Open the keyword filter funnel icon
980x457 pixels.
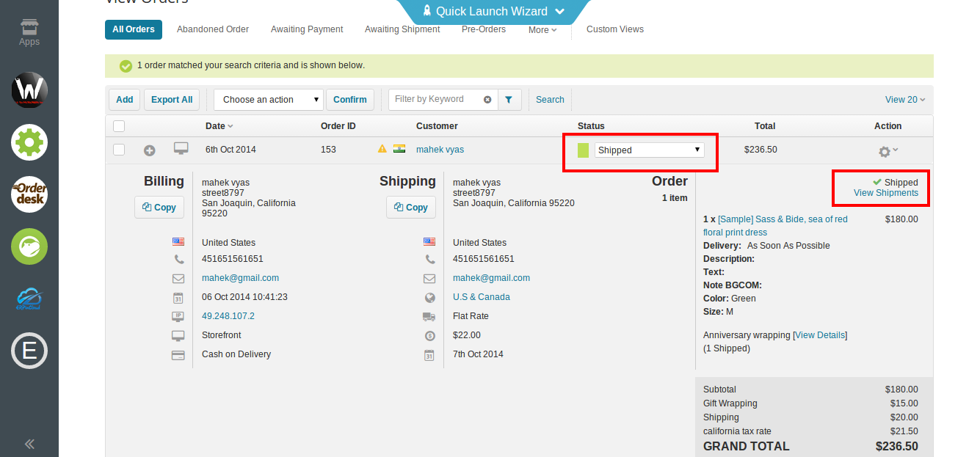click(509, 99)
